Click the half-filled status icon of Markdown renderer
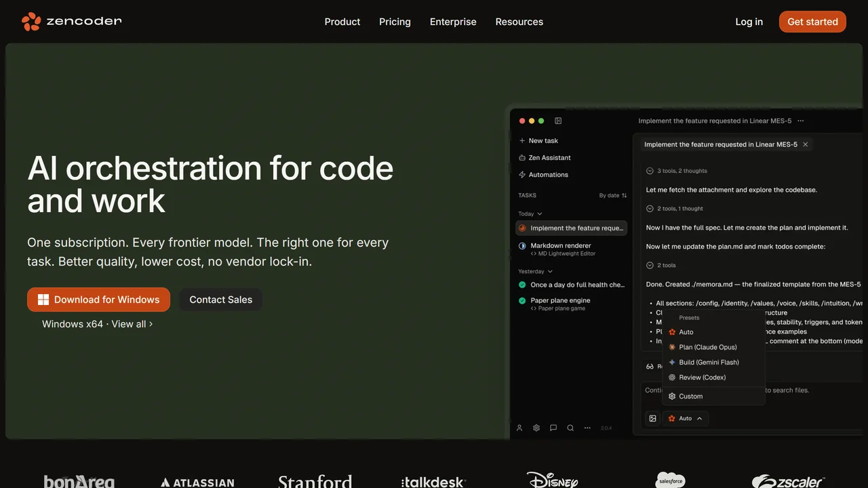The height and width of the screenshot is (488, 868). point(522,245)
